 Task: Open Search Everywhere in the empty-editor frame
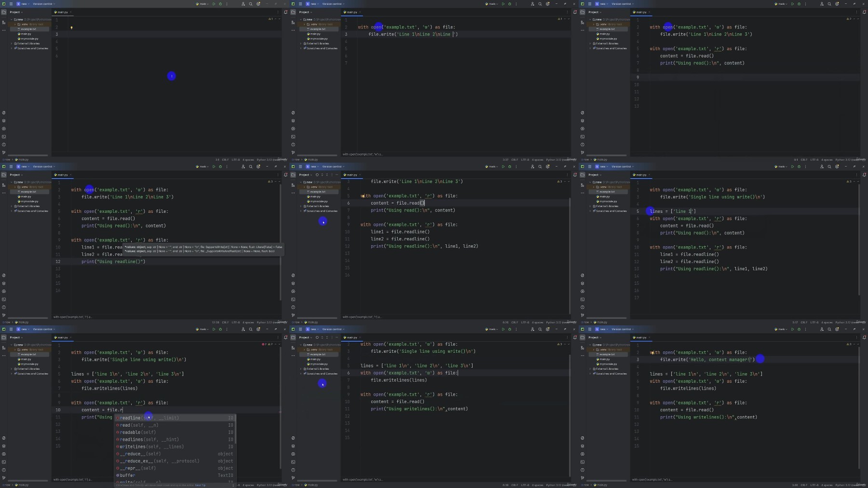[x=251, y=4]
